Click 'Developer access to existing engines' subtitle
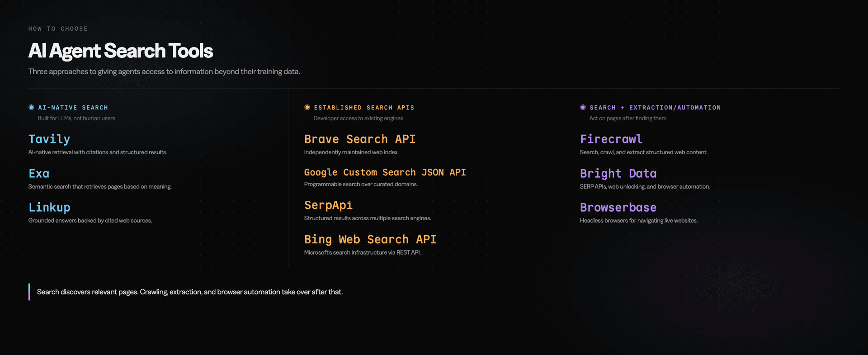This screenshot has width=868, height=355. [358, 118]
